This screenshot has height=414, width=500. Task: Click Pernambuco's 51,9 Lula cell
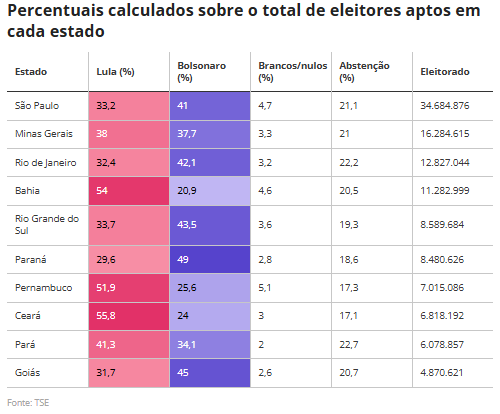coord(129,288)
